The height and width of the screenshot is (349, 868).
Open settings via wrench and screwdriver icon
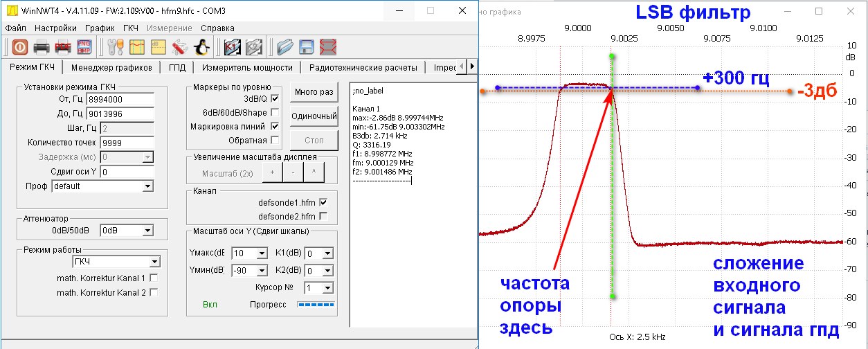pos(115,47)
